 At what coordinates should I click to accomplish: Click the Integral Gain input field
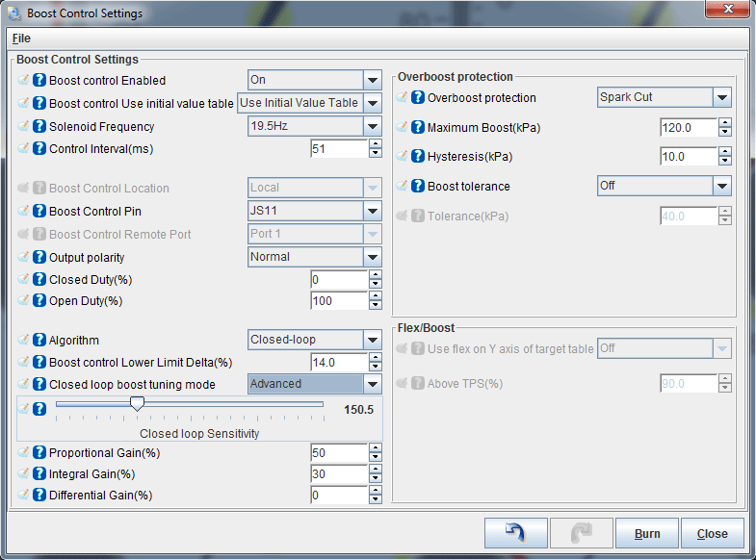click(x=338, y=474)
